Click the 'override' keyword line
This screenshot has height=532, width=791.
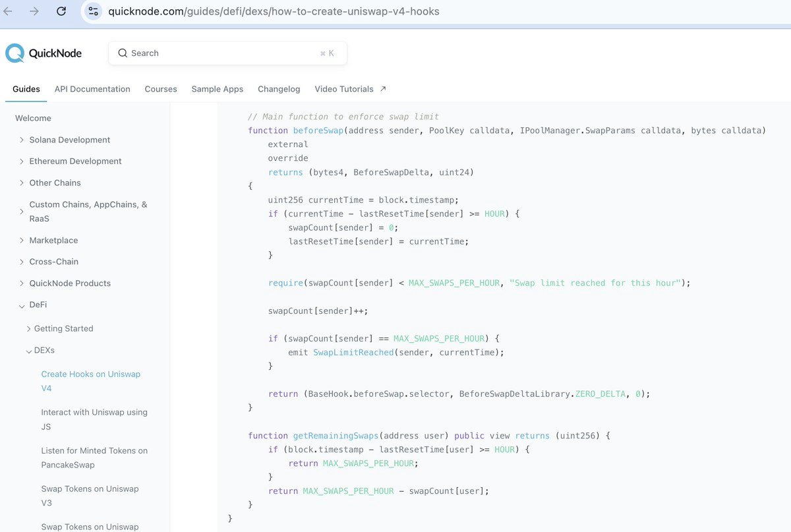288,158
